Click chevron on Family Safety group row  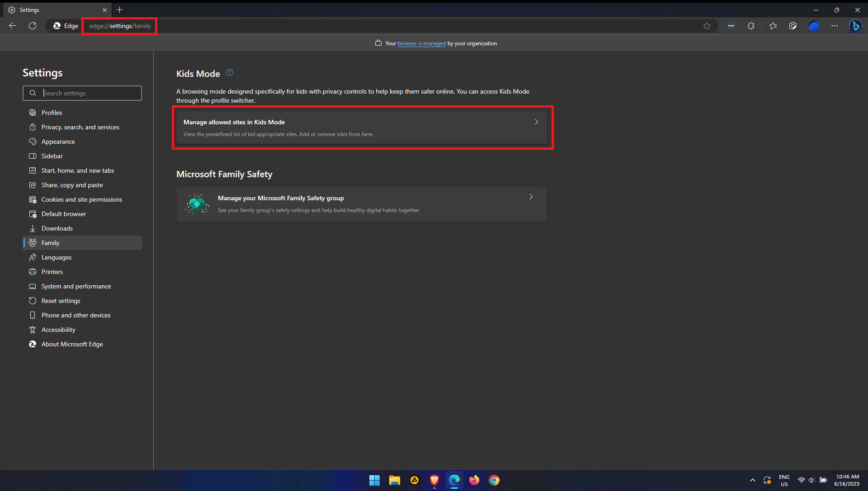click(x=531, y=197)
